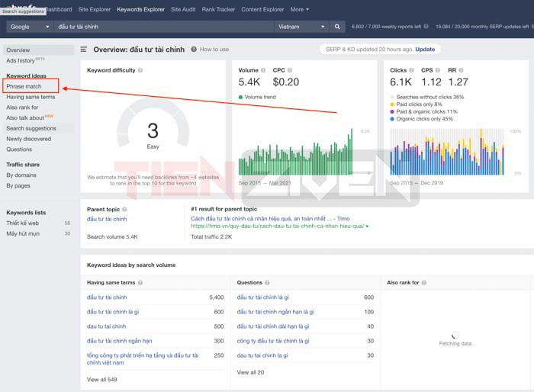Image resolution: width=534 pixels, height=392 pixels.
Task: Open Also rank for in sidebar
Action: click(22, 108)
